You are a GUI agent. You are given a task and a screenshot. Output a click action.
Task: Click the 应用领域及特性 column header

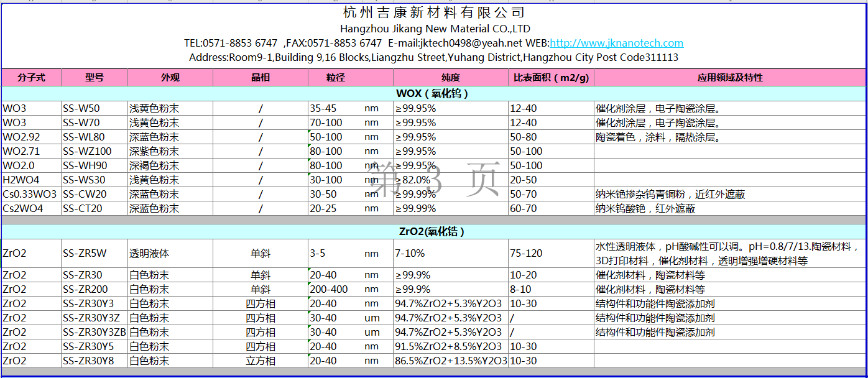click(x=730, y=78)
